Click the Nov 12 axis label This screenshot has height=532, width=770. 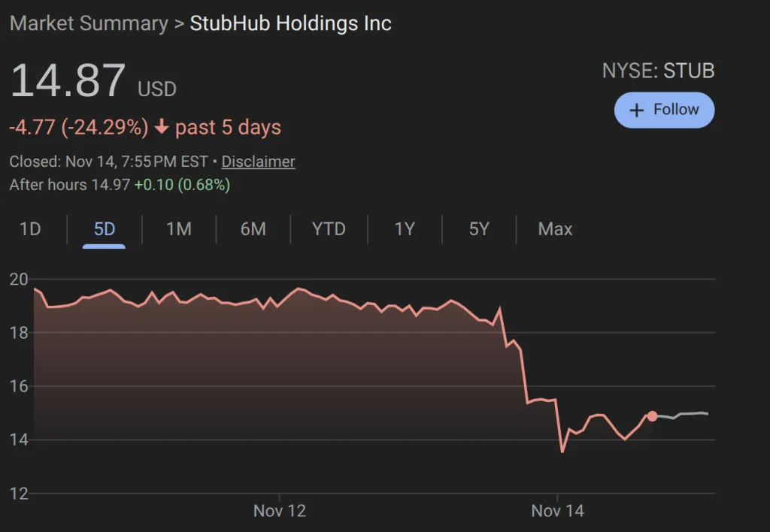click(x=280, y=511)
